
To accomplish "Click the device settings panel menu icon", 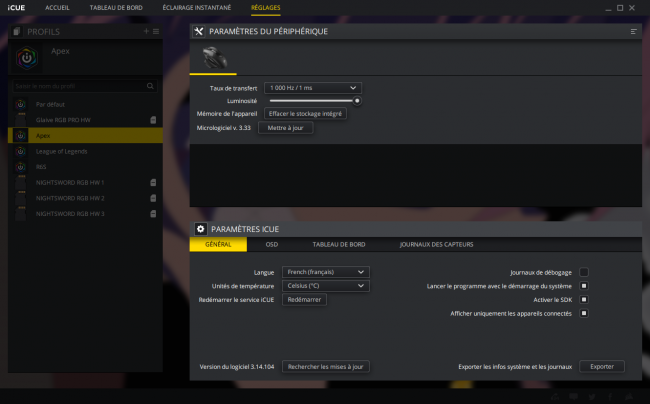I will click(633, 31).
